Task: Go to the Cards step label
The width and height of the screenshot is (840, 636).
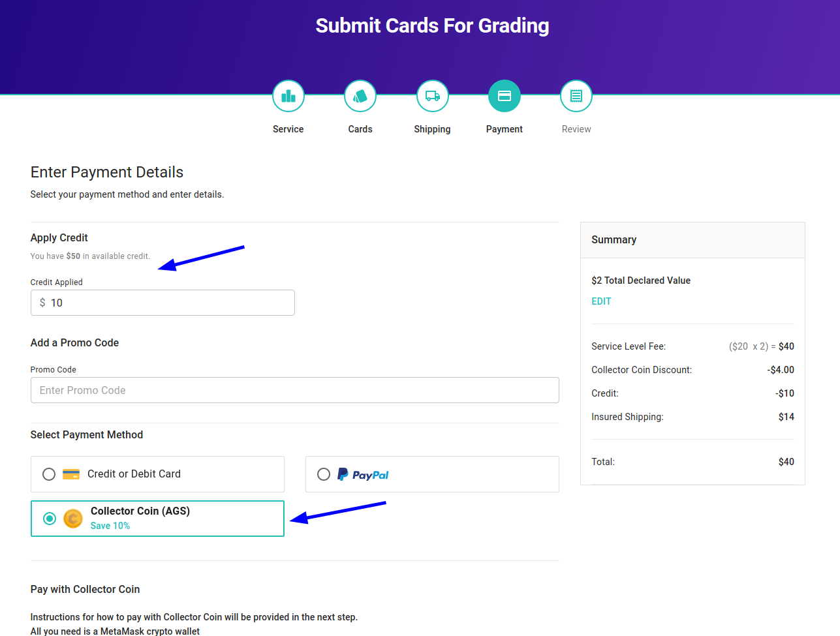Action: click(x=360, y=129)
